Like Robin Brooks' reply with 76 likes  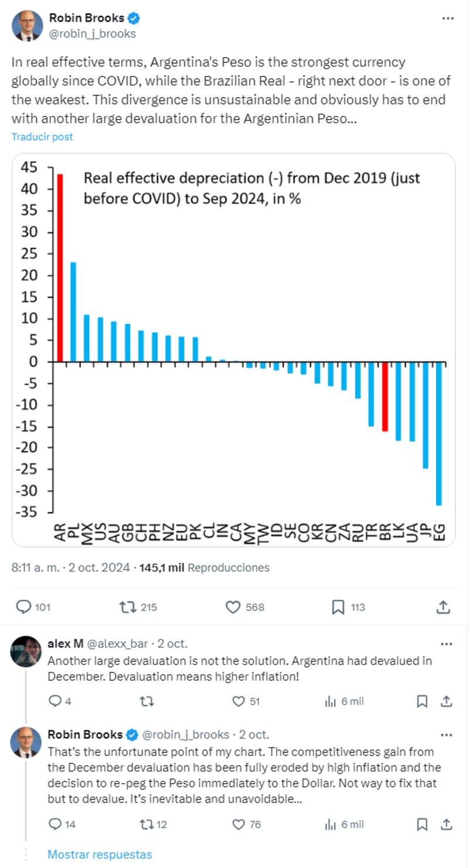click(239, 824)
